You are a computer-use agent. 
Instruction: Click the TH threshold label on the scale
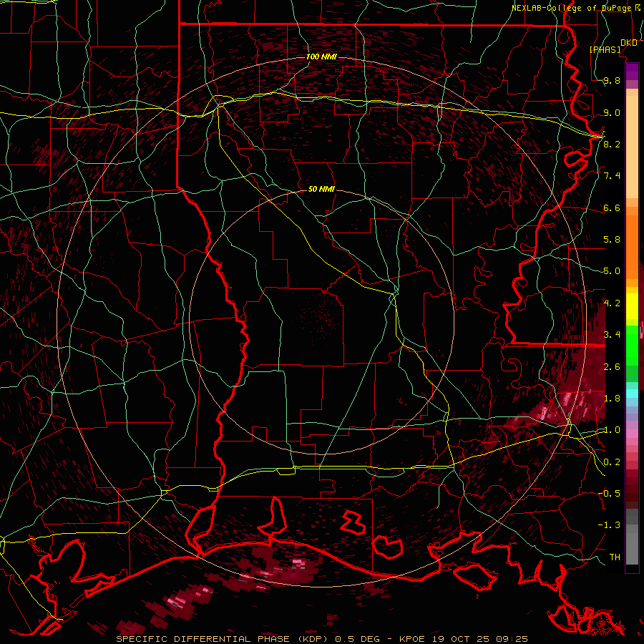pyautogui.click(x=615, y=557)
